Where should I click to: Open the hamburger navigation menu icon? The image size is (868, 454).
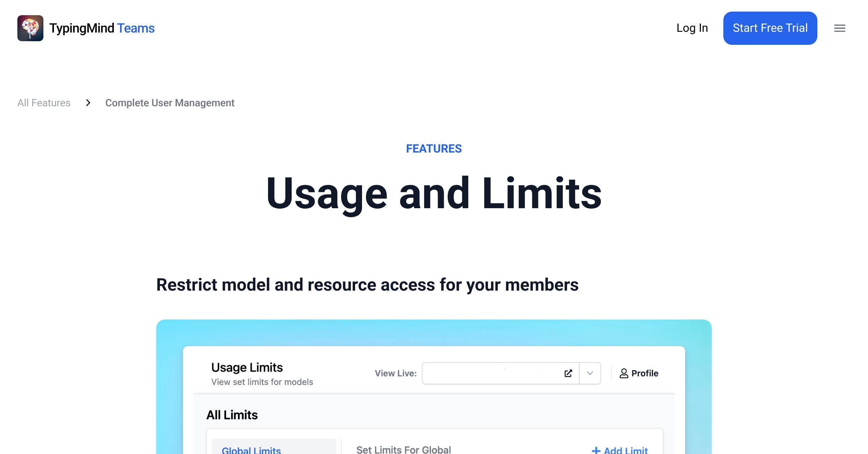pos(839,28)
